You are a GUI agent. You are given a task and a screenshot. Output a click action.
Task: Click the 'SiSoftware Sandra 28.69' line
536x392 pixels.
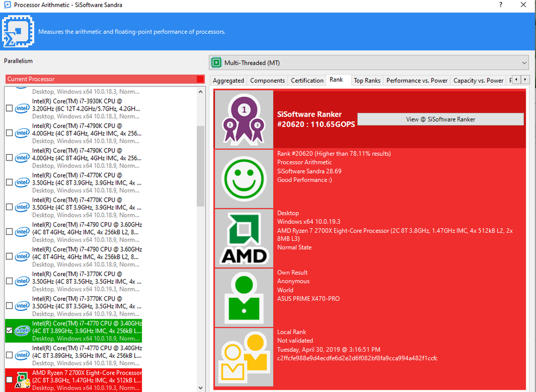309,171
